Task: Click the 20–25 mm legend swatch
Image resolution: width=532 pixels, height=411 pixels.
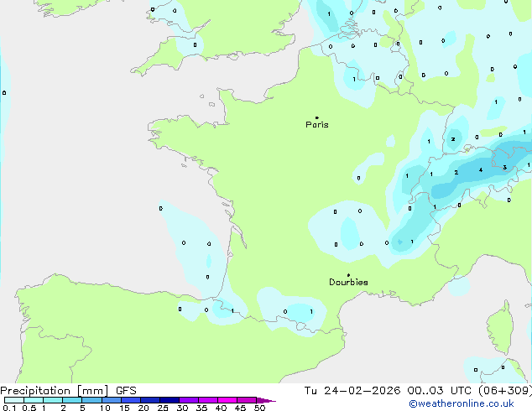Action: (x=150, y=400)
